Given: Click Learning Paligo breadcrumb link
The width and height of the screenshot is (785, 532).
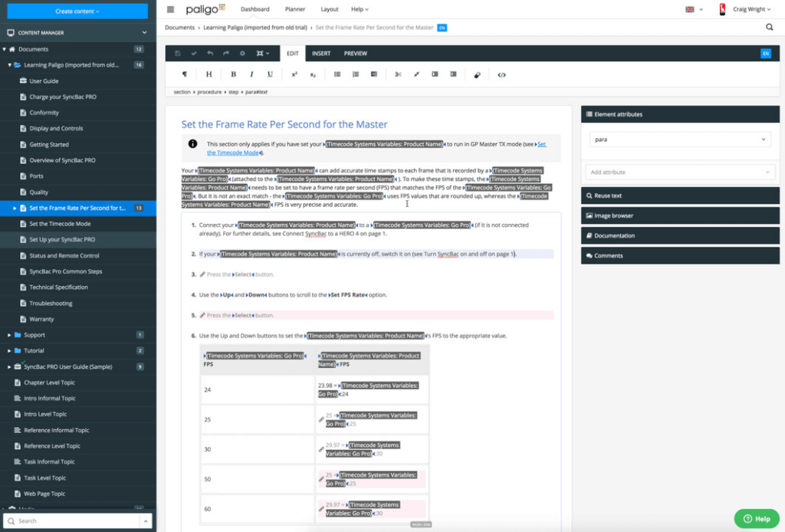Looking at the screenshot, I should coord(255,28).
